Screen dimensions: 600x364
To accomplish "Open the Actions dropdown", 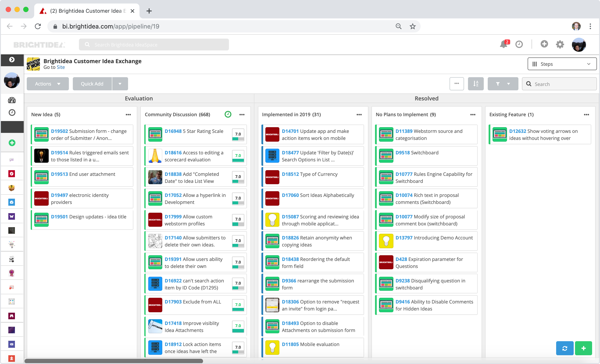I will (x=48, y=84).
